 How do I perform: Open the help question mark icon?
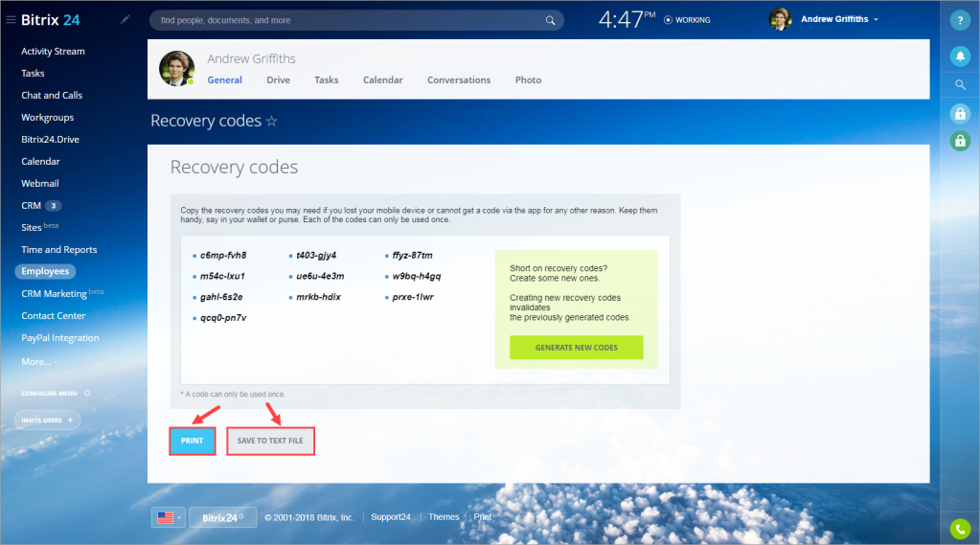(x=960, y=20)
